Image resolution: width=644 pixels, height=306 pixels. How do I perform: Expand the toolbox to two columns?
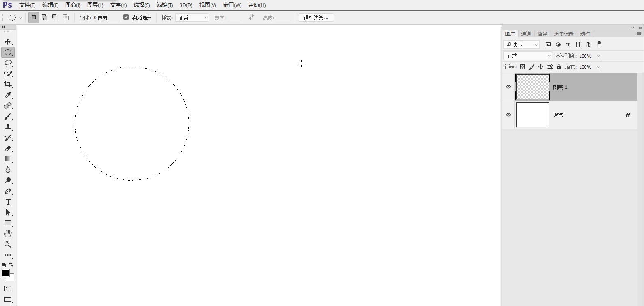4,27
